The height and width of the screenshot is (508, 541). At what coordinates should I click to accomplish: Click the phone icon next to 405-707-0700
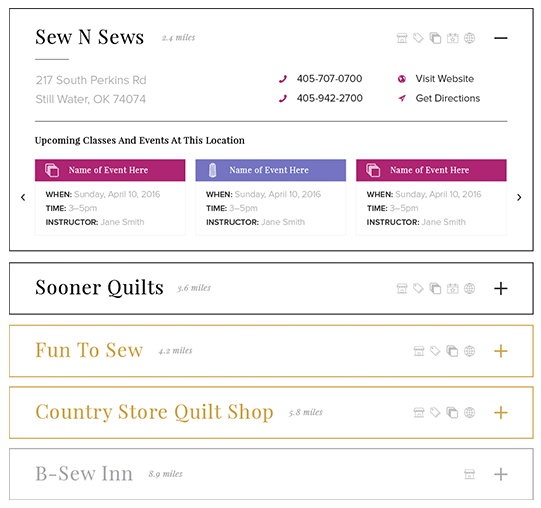(x=283, y=79)
